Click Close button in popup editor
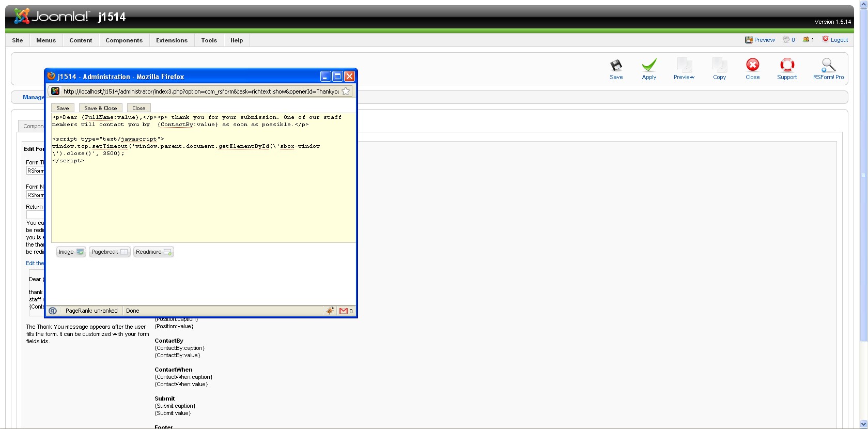This screenshot has height=429, width=868. 138,108
